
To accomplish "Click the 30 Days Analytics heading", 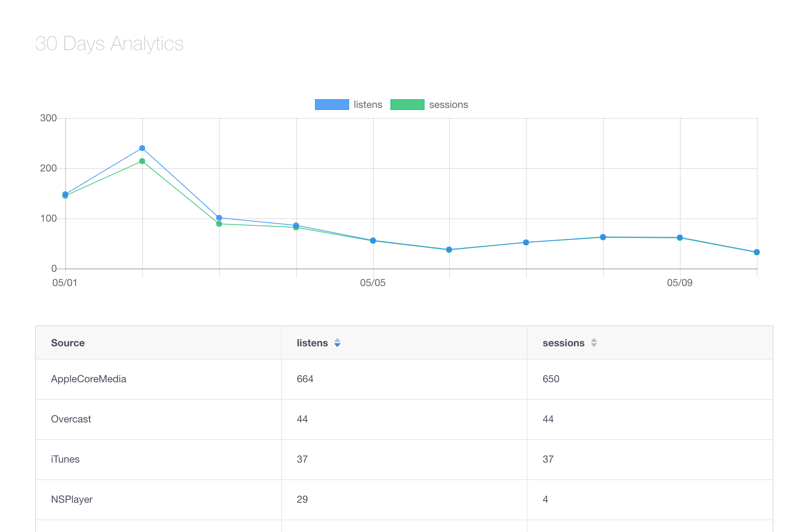I will click(x=110, y=44).
